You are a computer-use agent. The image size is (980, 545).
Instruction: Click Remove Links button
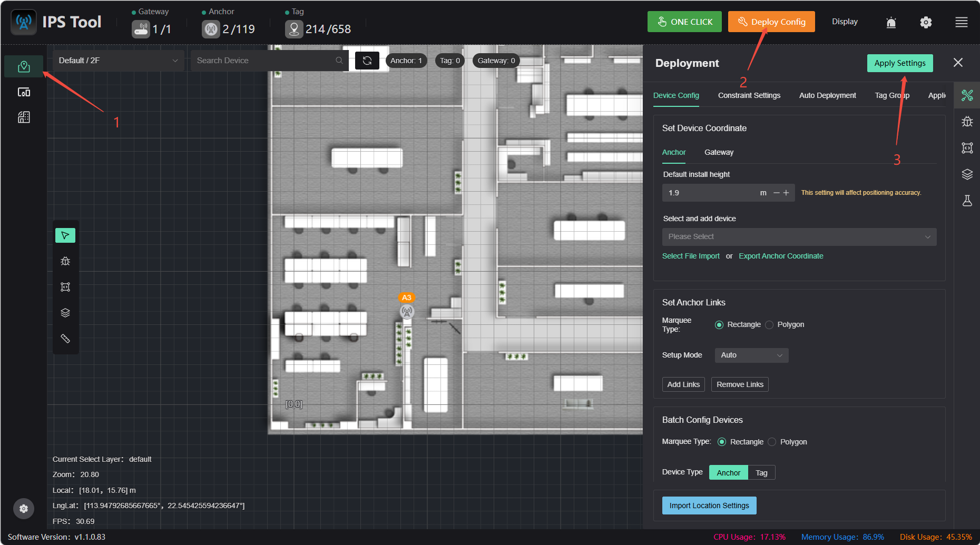740,384
